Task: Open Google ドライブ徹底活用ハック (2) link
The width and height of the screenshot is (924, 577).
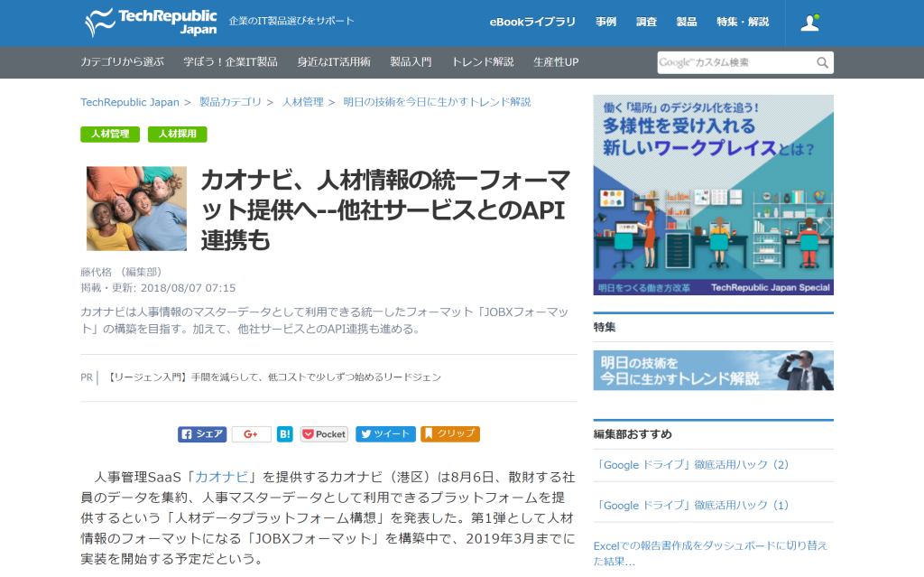Action: [x=692, y=465]
